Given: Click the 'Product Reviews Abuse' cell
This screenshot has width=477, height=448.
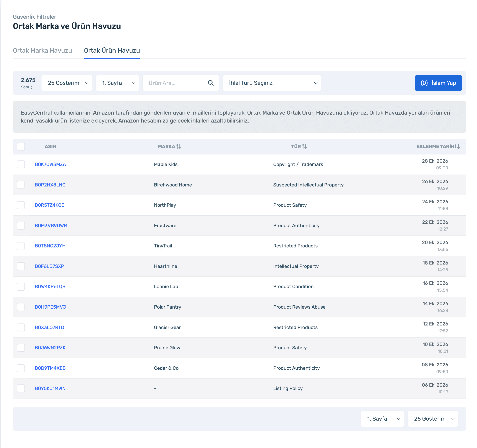Looking at the screenshot, I should (x=299, y=307).
